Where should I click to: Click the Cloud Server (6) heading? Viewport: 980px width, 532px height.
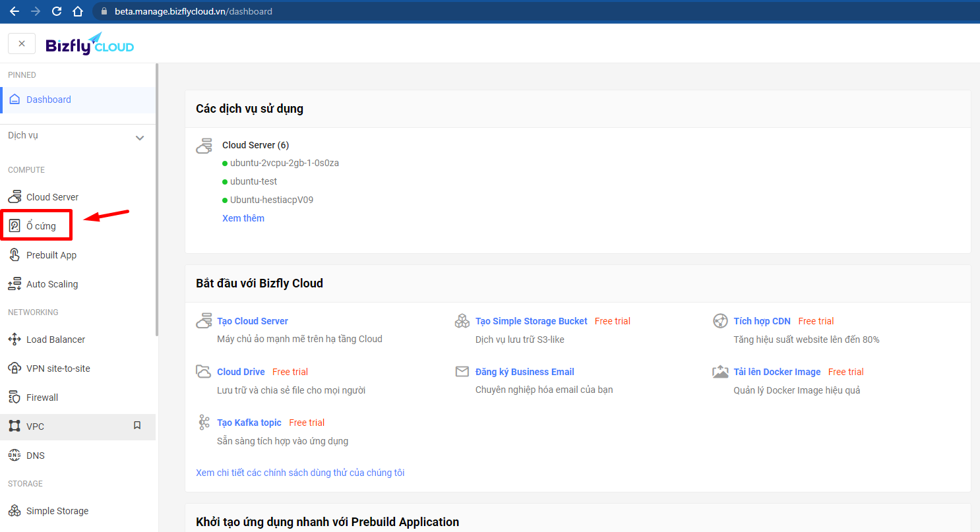click(x=256, y=145)
